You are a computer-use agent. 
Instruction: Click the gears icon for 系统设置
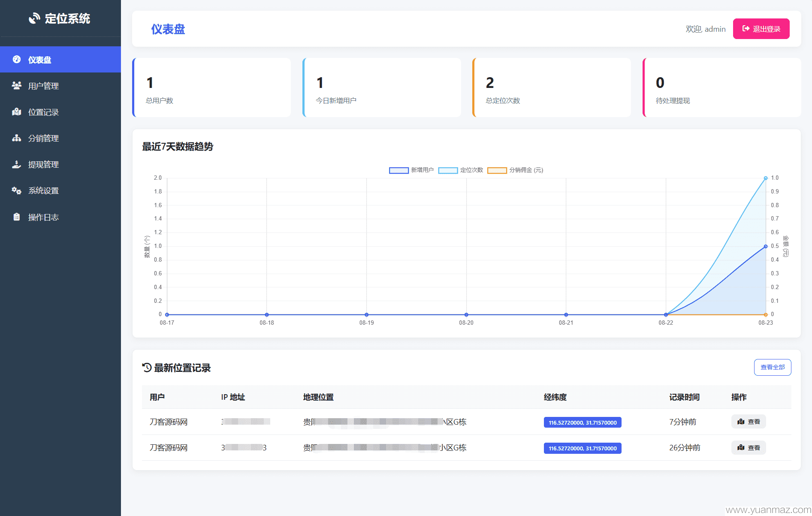(17, 190)
